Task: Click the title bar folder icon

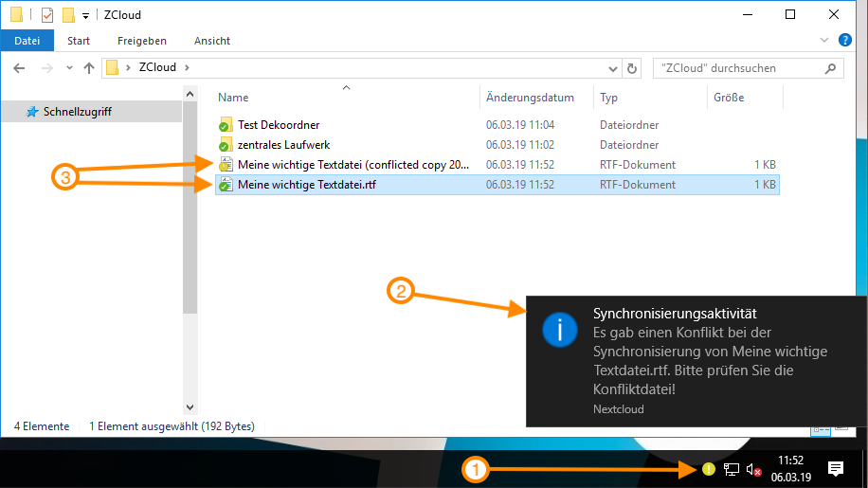Action: (17, 14)
